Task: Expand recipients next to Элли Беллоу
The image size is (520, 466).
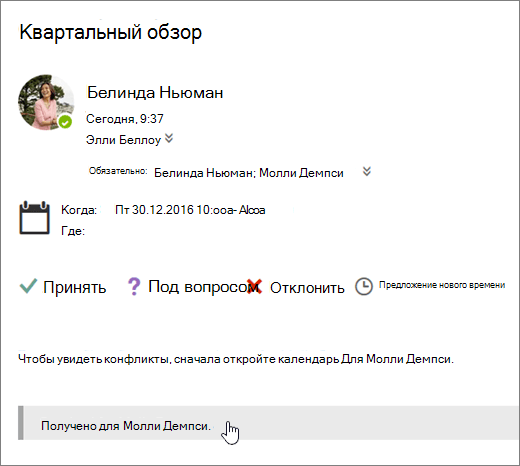Action: tap(169, 138)
